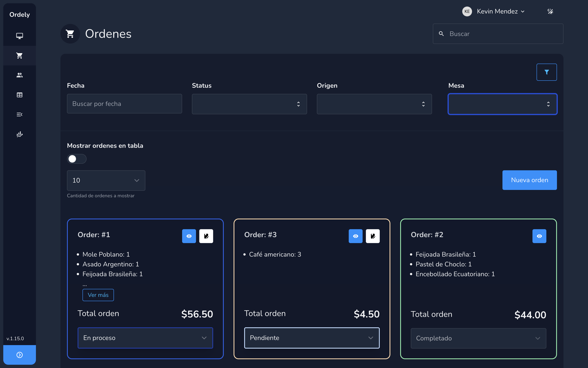Click the $44.00 total amount
The height and width of the screenshot is (368, 588).
coord(530,315)
